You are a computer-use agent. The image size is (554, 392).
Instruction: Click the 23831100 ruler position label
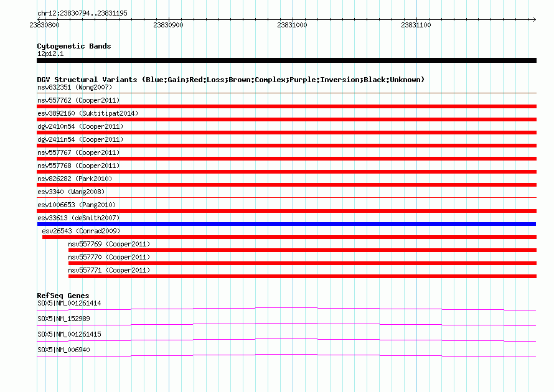click(x=416, y=25)
